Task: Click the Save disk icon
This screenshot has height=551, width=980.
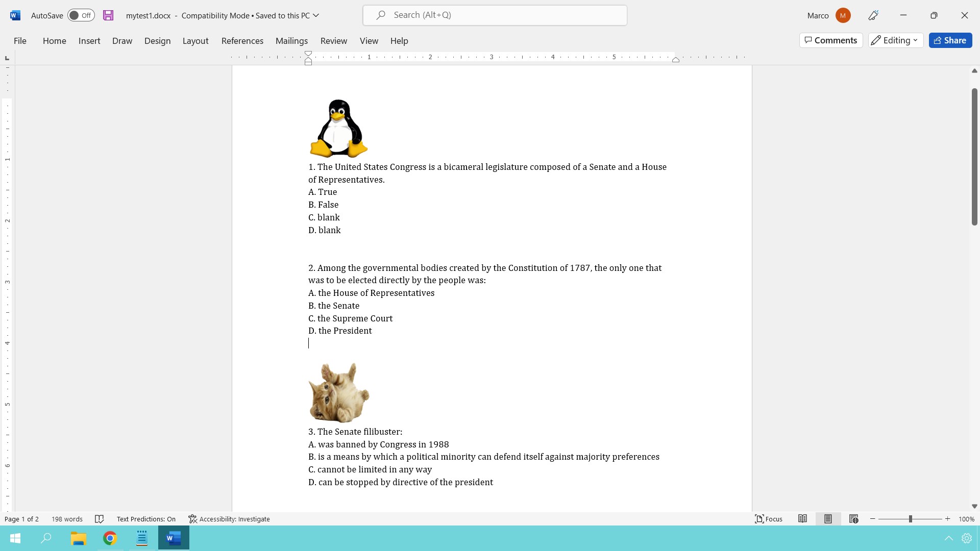Action: point(108,15)
